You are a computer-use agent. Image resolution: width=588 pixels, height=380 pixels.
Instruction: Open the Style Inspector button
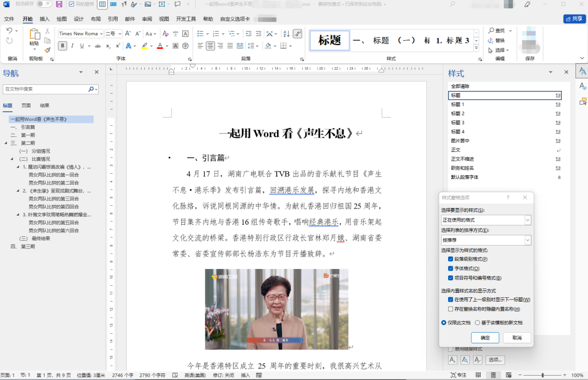tap(465, 360)
